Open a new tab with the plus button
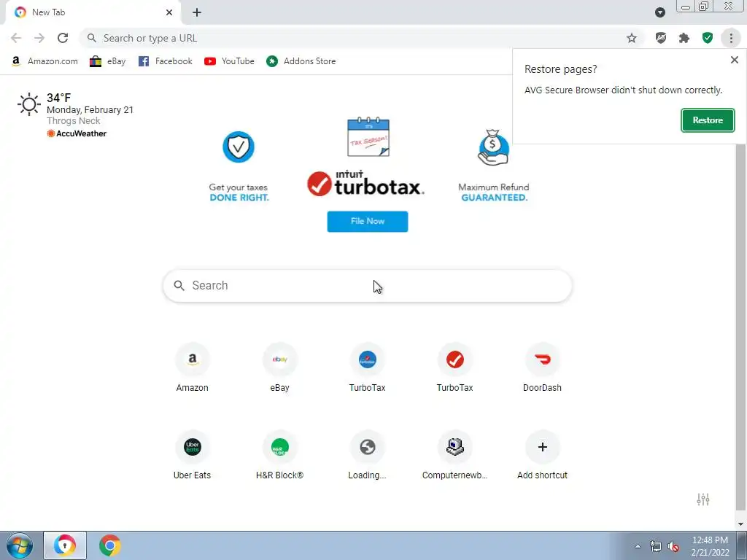The image size is (747, 560). (197, 12)
